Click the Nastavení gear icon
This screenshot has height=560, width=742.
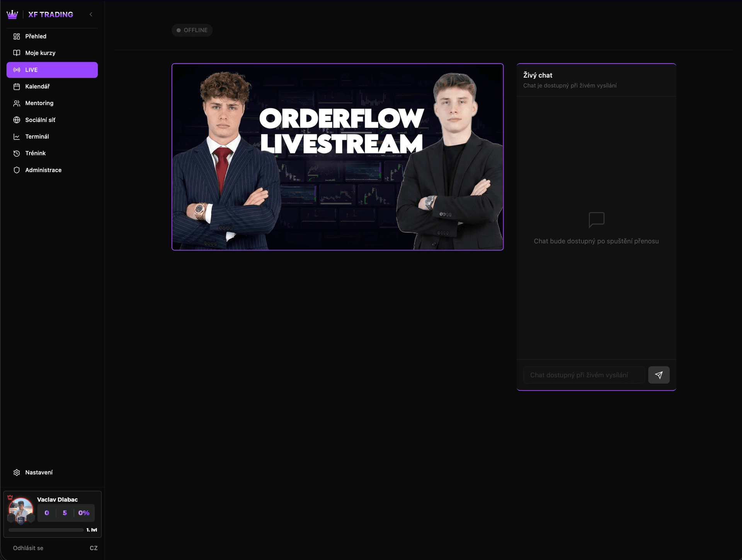[x=17, y=472]
